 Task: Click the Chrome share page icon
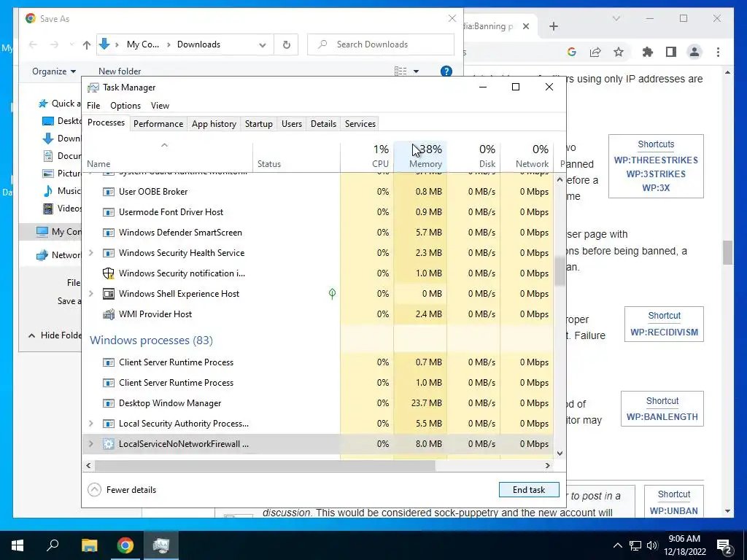pos(595,52)
